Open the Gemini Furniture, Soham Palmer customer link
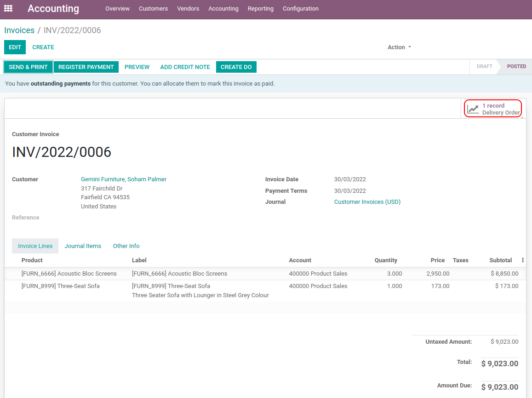This screenshot has height=398, width=532. tap(124, 179)
